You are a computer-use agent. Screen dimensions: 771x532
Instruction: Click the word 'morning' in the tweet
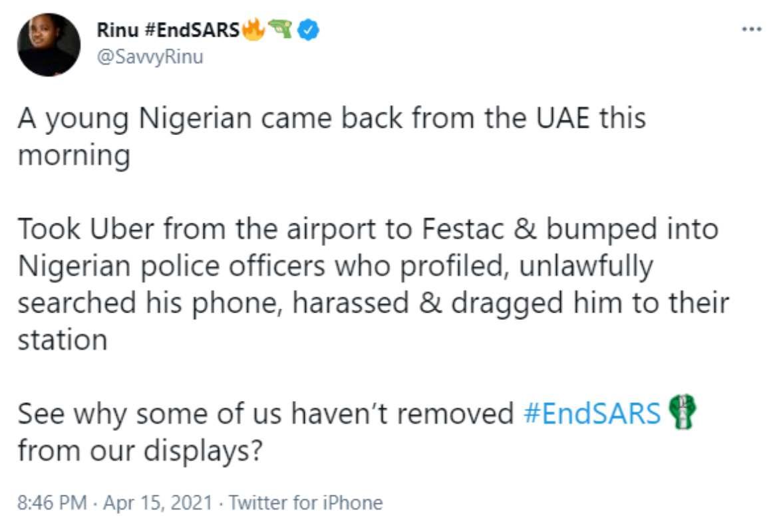click(73, 156)
